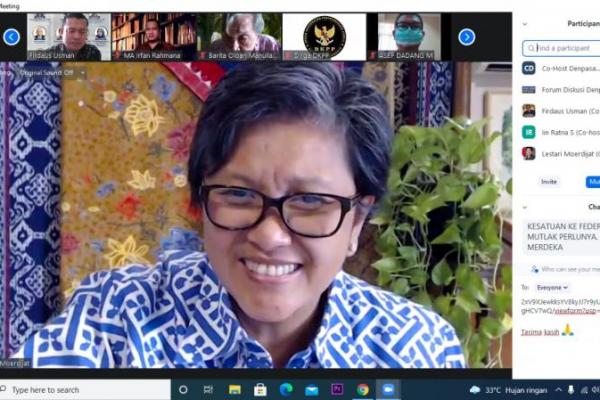Select Lestari Moerdijat participant avatar

click(x=529, y=153)
